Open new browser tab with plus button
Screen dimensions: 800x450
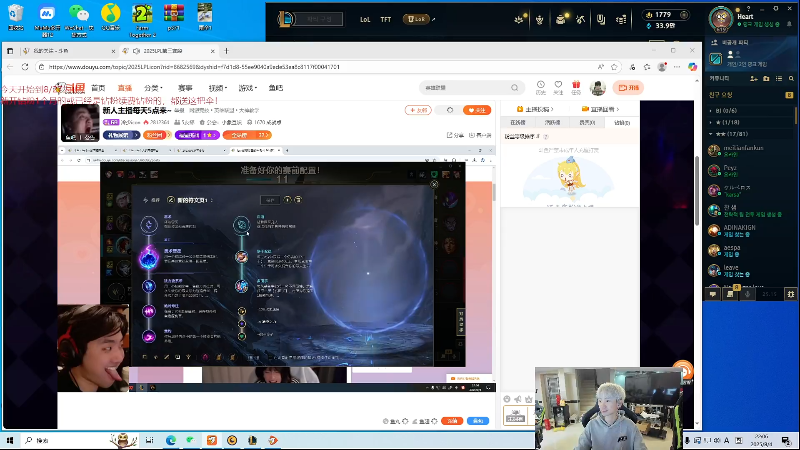coord(226,51)
